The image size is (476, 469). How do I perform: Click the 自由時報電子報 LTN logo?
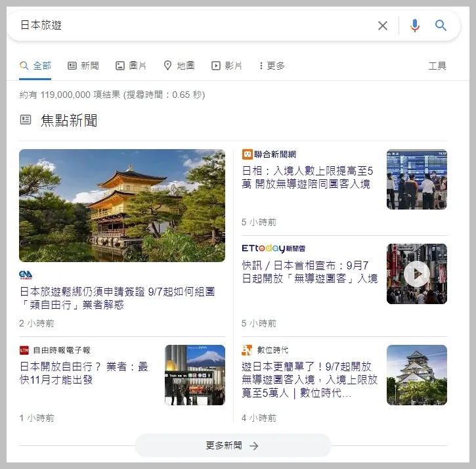24,350
